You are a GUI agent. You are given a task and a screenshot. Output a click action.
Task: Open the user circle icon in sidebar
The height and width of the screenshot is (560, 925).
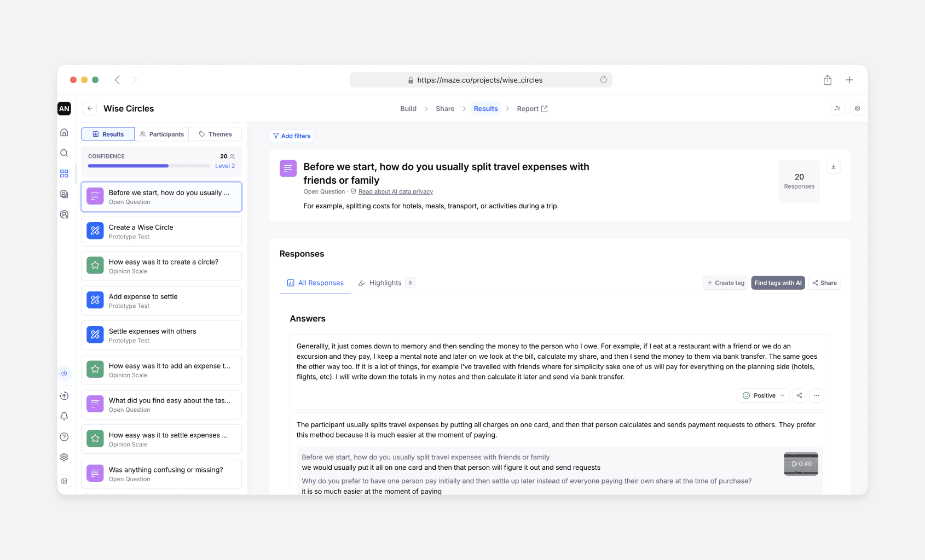click(x=64, y=214)
